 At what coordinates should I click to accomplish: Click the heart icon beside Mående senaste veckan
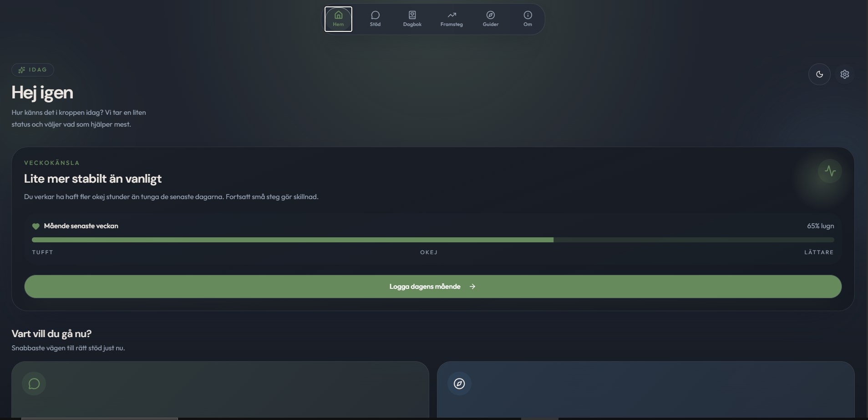point(36,226)
